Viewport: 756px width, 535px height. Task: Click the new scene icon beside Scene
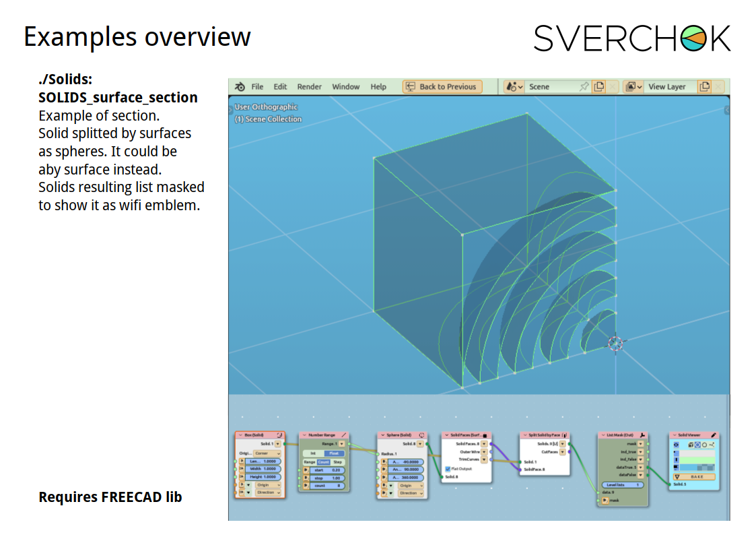pos(598,87)
